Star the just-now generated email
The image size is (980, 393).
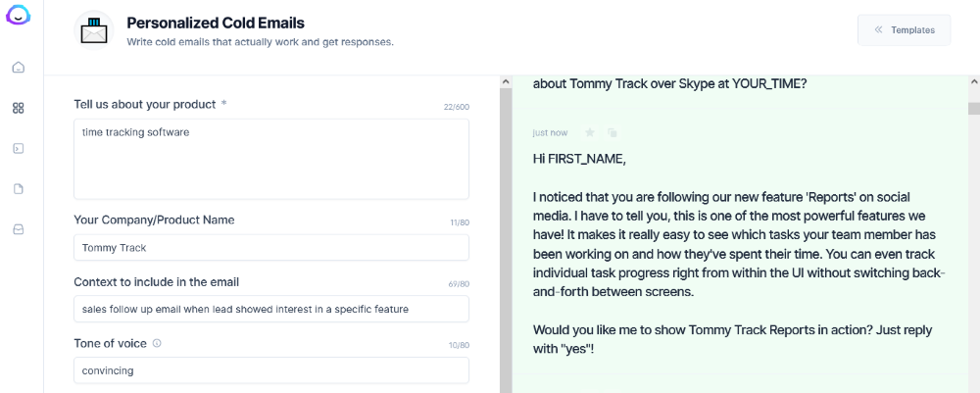[589, 132]
